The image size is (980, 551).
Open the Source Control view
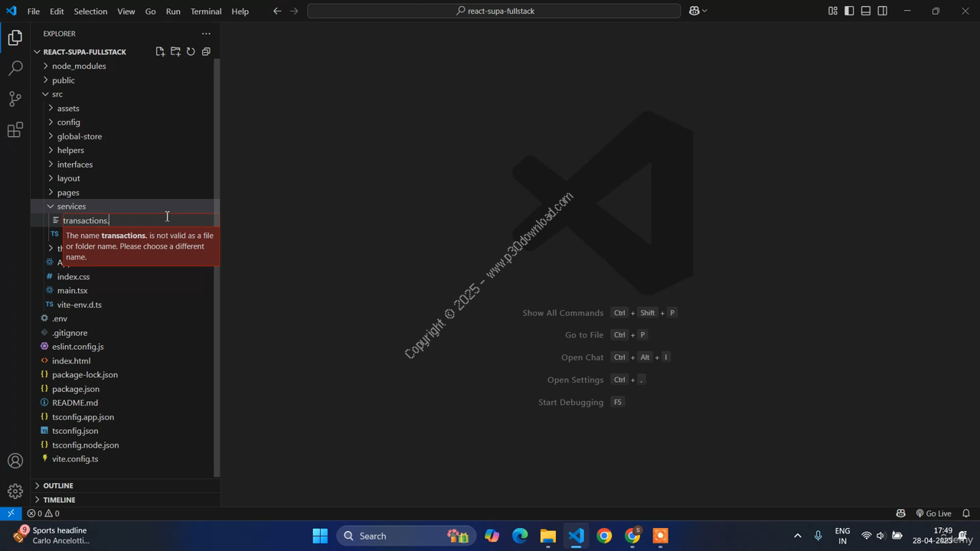(15, 99)
